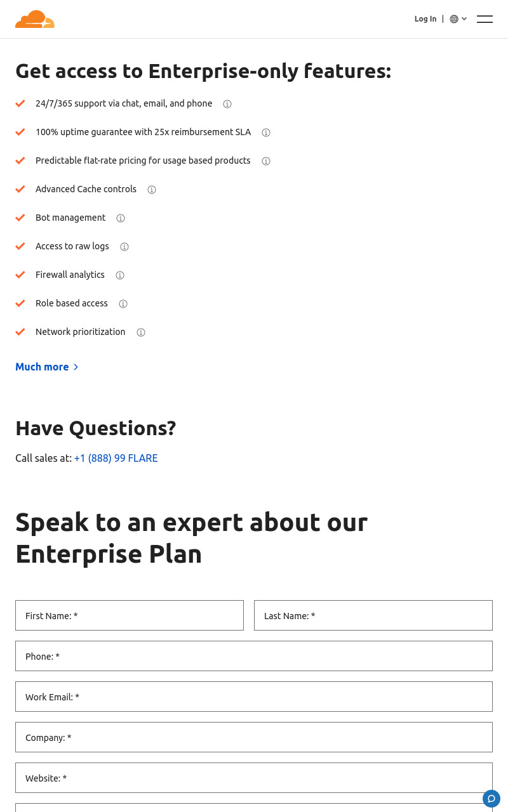508x812 pixels.
Task: Show info icon beside Network prioritization
Action: [x=141, y=332]
